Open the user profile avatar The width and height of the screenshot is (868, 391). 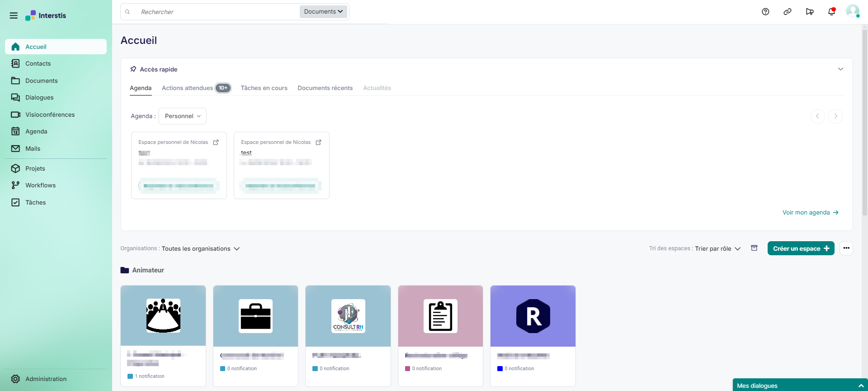(x=852, y=11)
